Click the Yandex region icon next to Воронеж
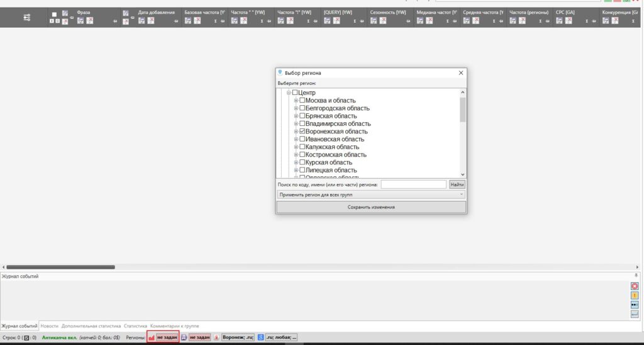The height and width of the screenshot is (345, 644). (216, 337)
